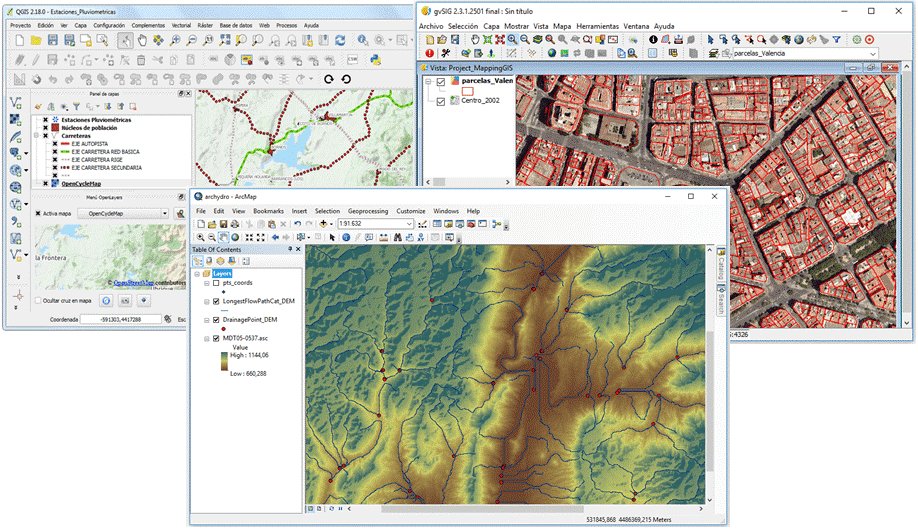
Task: Click QGIS refresh map icon
Action: point(340,40)
